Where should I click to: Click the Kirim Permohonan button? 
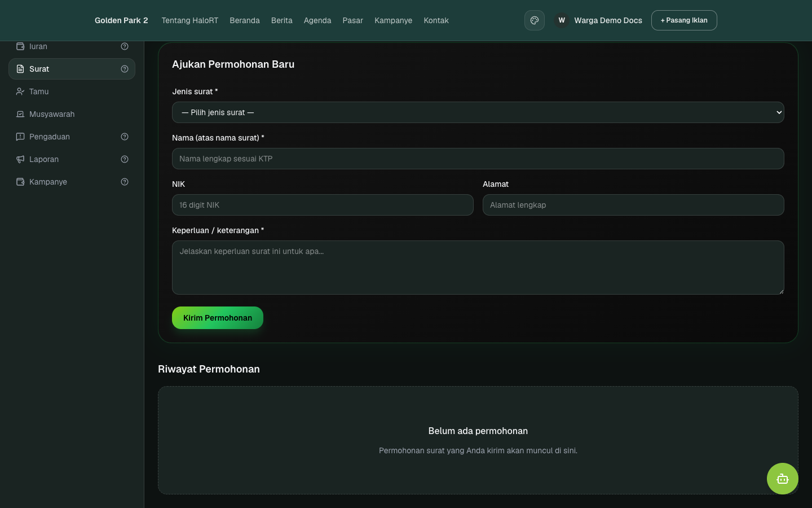click(x=218, y=318)
